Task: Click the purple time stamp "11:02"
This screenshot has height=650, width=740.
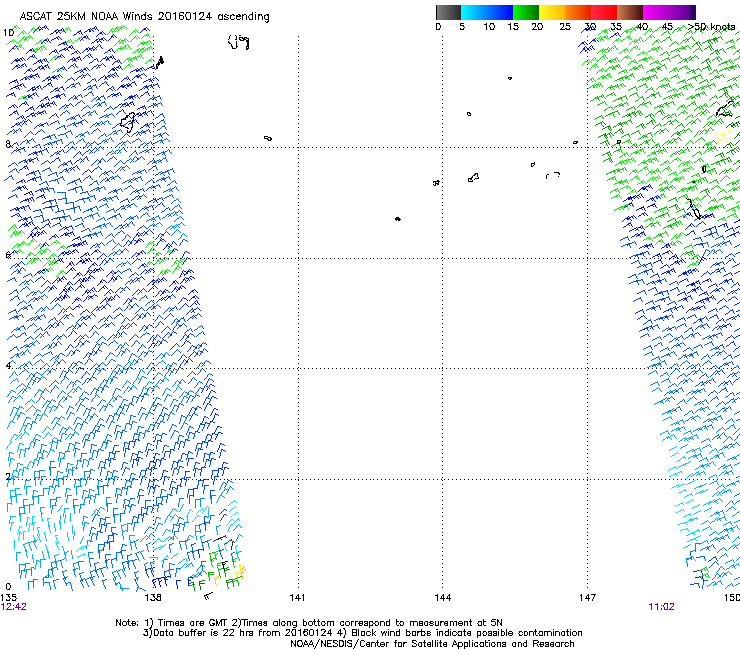Action: 661,607
